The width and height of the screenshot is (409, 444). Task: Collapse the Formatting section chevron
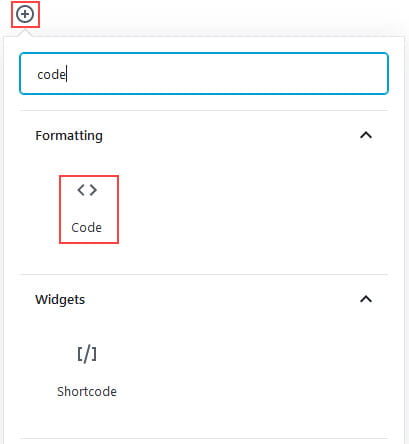(366, 135)
